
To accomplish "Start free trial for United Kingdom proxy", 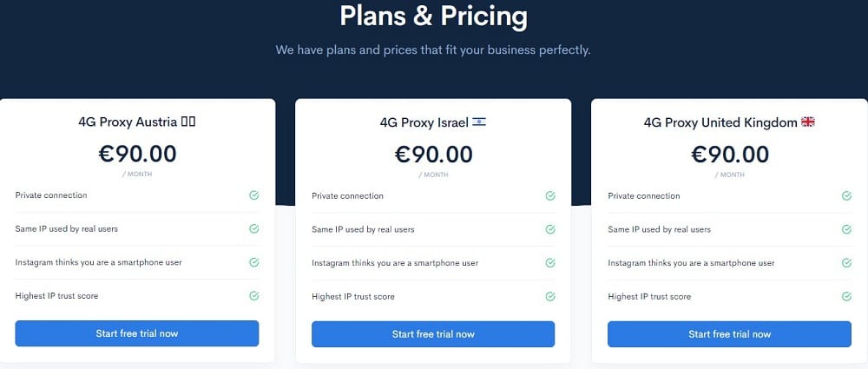I will 729,333.
